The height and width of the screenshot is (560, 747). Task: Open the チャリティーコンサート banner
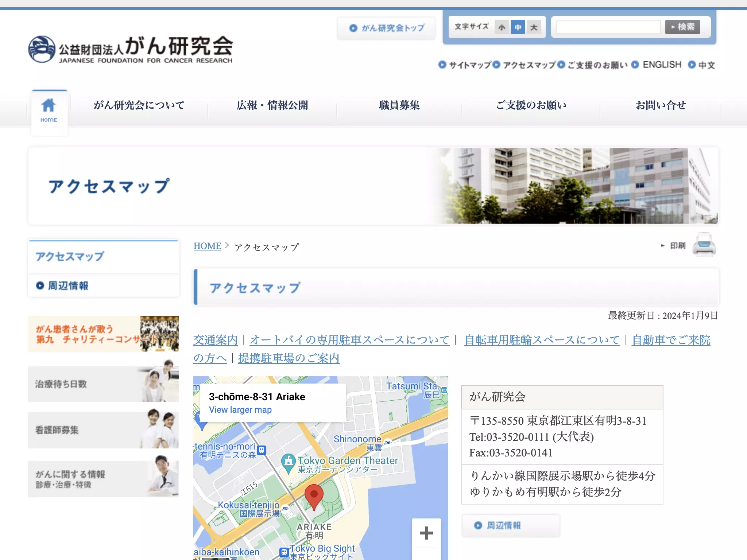click(104, 334)
